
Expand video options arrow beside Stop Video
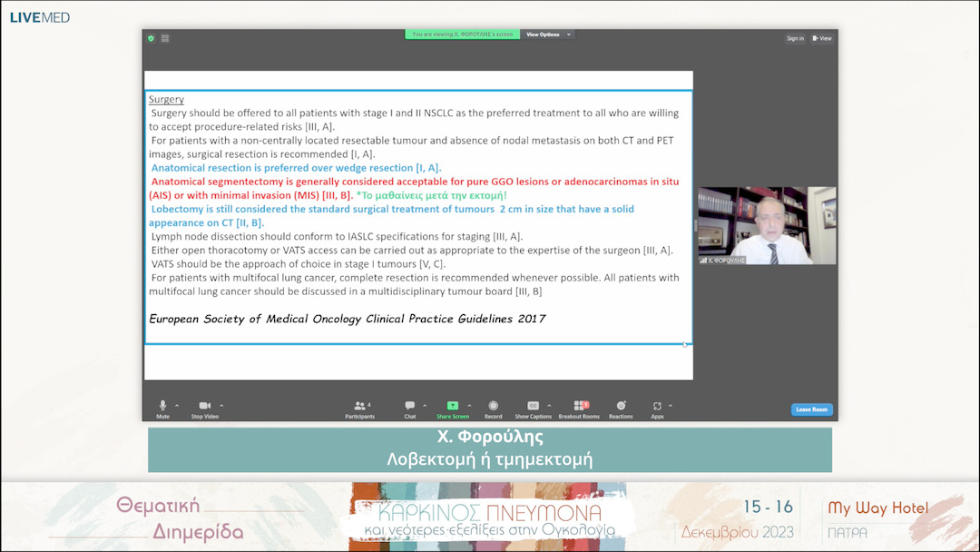221,405
